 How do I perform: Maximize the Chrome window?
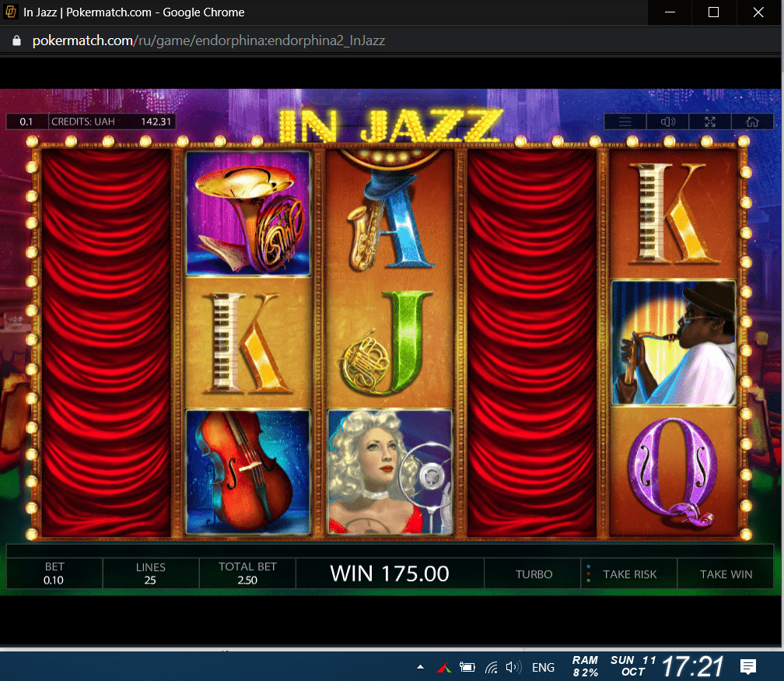click(713, 12)
